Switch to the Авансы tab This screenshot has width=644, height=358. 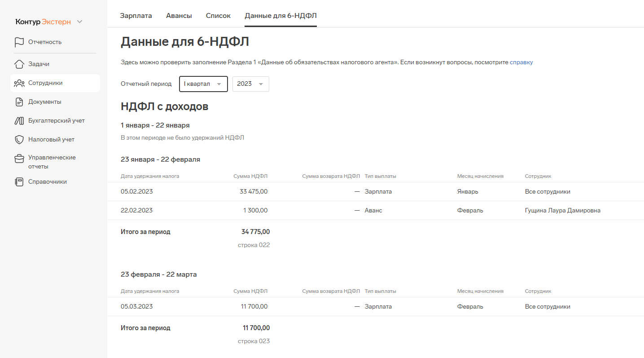[x=179, y=16]
